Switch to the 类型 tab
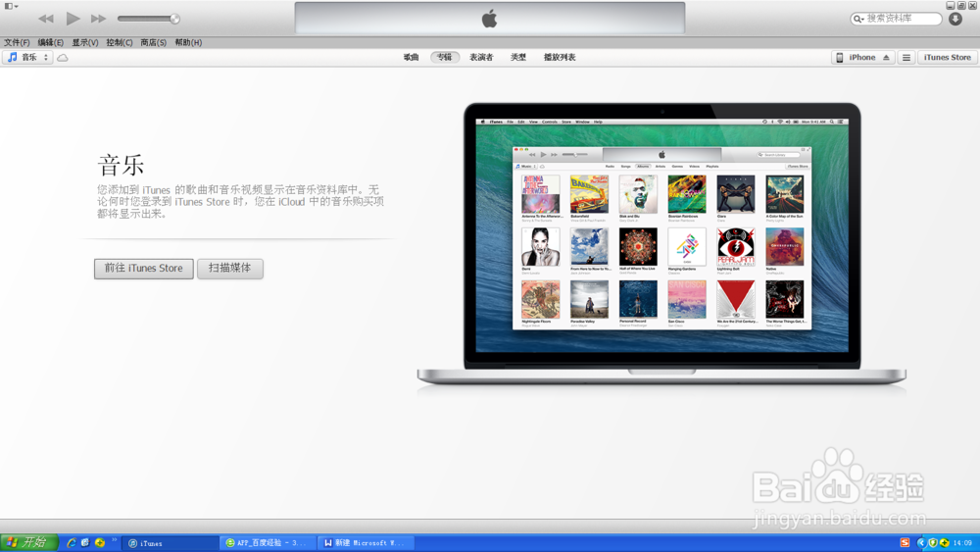 click(518, 57)
